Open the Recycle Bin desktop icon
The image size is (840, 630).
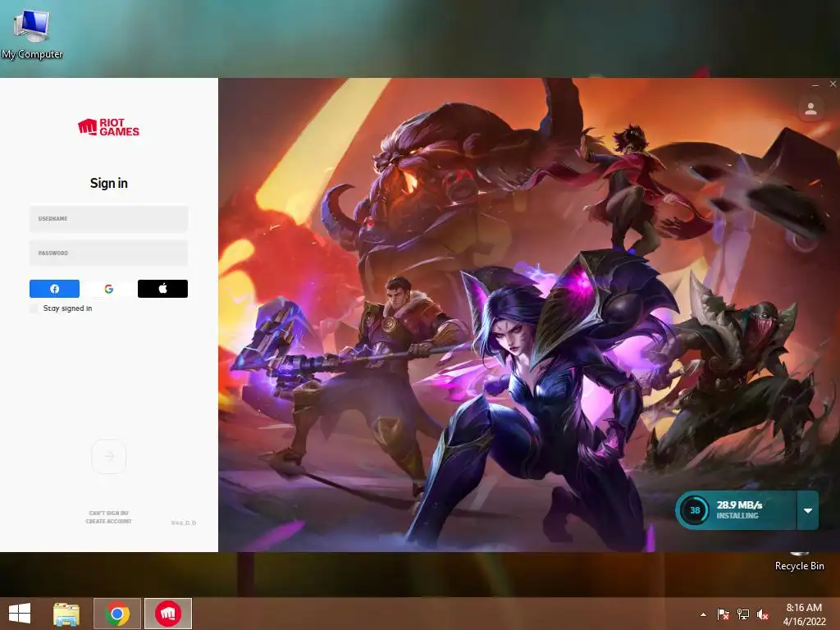pos(799,561)
